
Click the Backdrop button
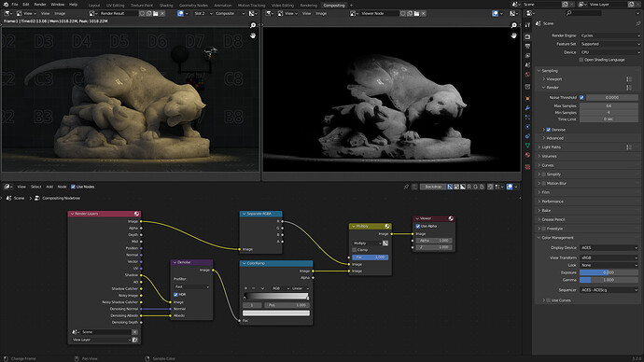[433, 187]
